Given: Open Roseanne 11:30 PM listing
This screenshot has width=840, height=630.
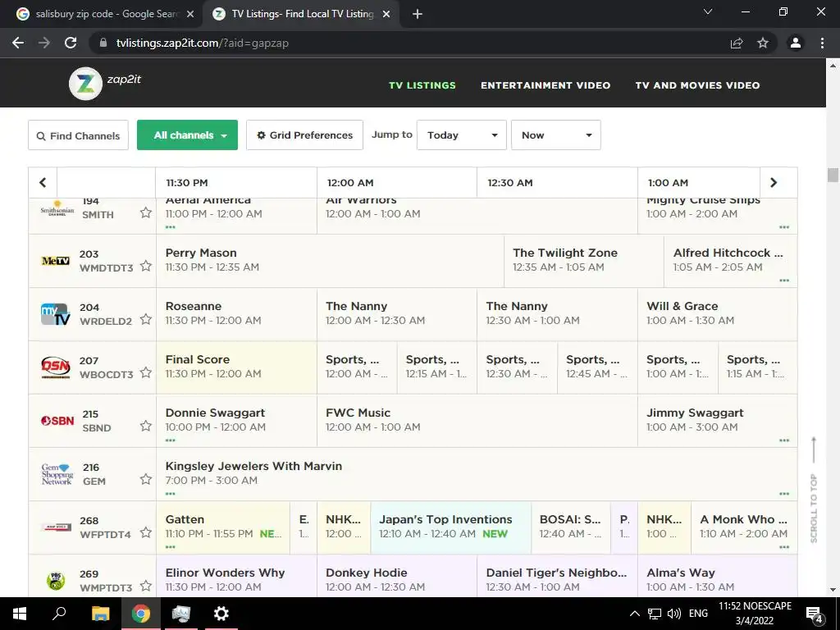Looking at the screenshot, I should coord(237,313).
